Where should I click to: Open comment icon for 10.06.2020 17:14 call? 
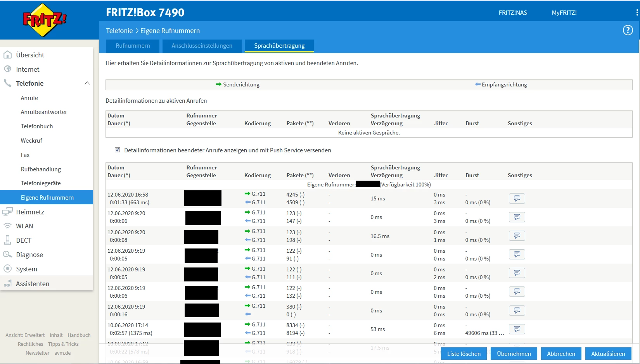517,329
